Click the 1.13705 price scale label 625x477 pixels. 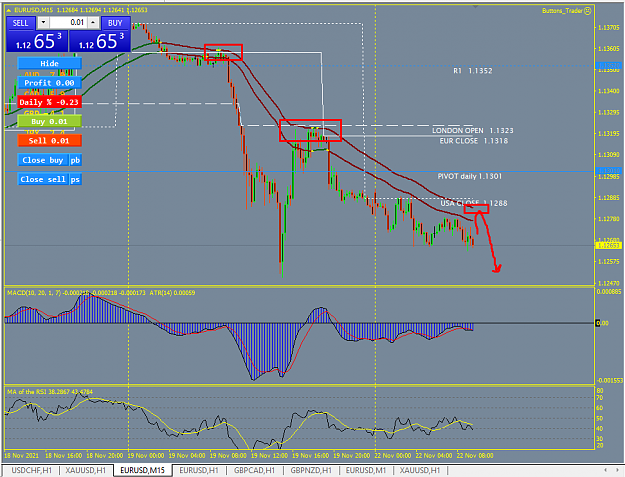609,27
